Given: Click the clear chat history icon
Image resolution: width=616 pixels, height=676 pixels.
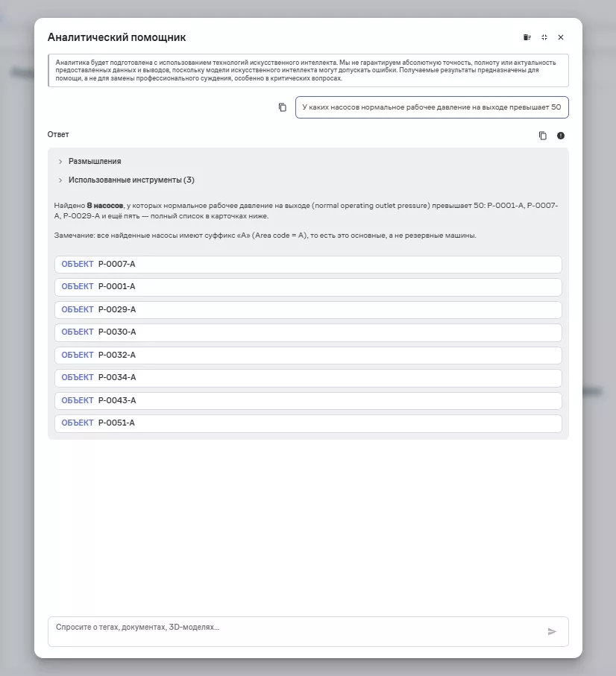Looking at the screenshot, I should tap(527, 37).
